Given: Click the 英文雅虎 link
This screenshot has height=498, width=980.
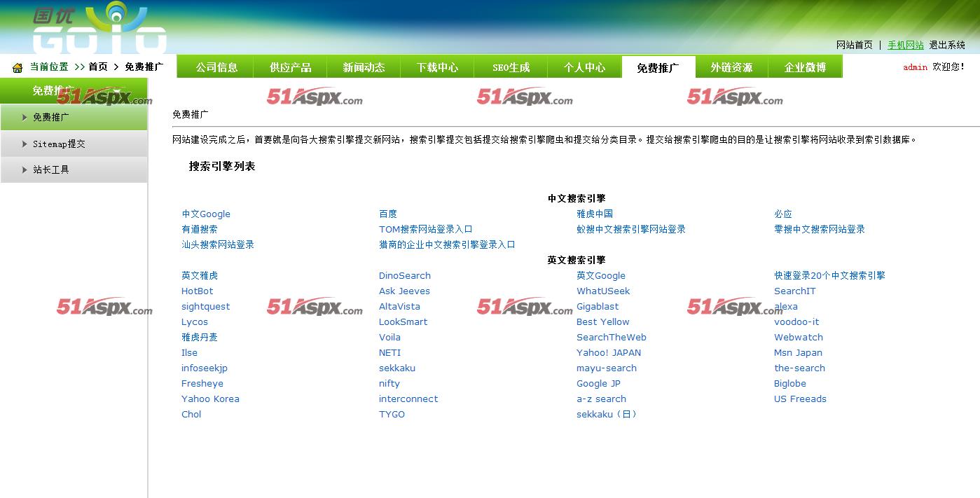Looking at the screenshot, I should (200, 276).
